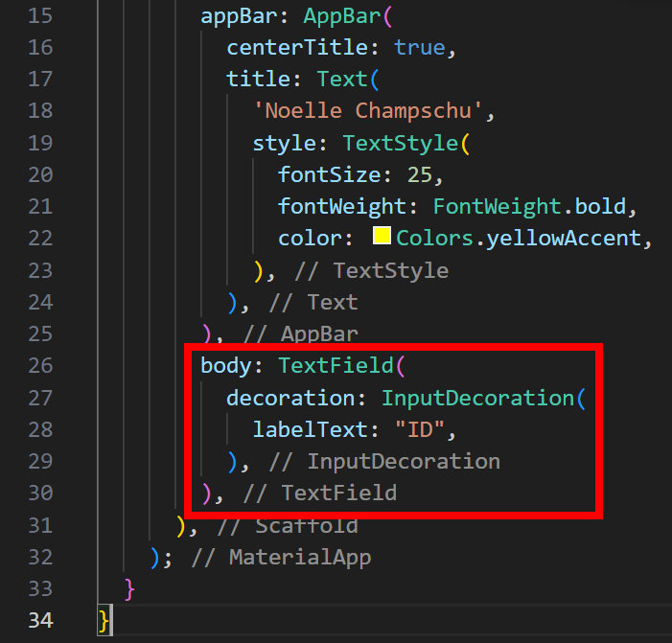Image resolution: width=672 pixels, height=643 pixels.
Task: Click line number 15 in the gutter
Action: click(40, 16)
